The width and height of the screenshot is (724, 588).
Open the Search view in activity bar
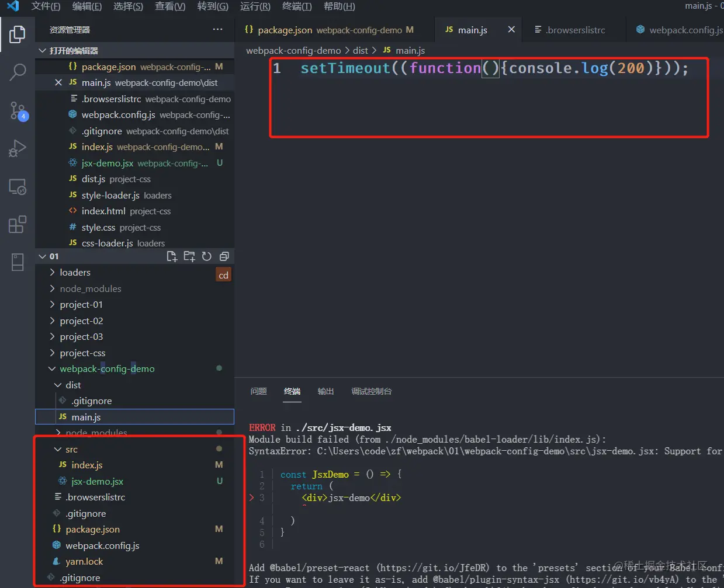point(18,72)
